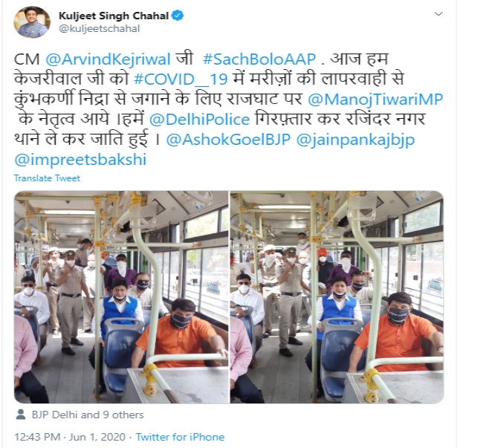
Task: Visit the @kuljeetschahal handle
Action: pos(99,29)
